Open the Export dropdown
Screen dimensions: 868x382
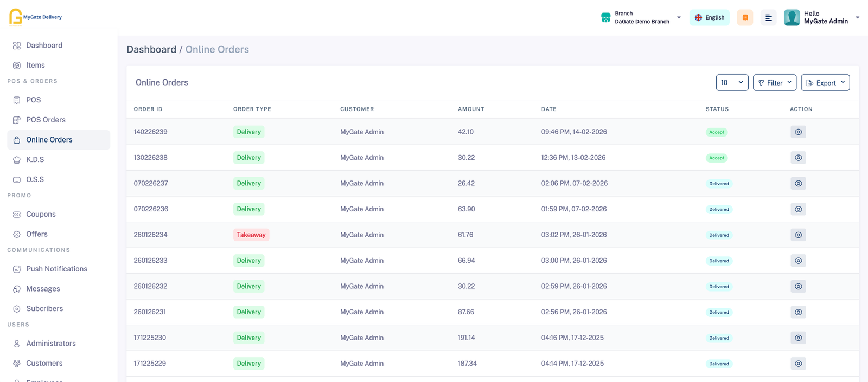click(x=825, y=83)
